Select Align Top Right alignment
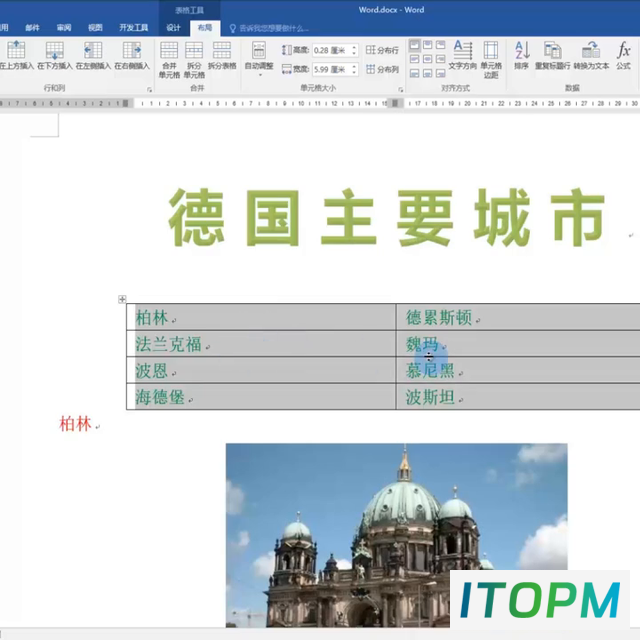The image size is (640, 640). 440,45
